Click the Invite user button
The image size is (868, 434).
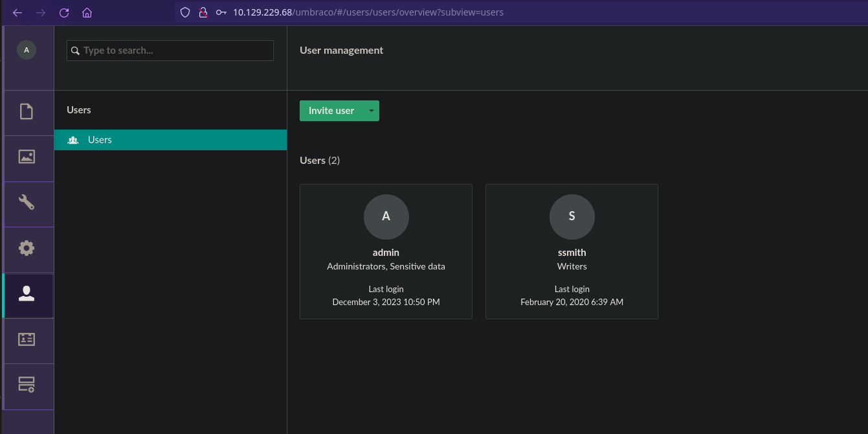coord(331,111)
